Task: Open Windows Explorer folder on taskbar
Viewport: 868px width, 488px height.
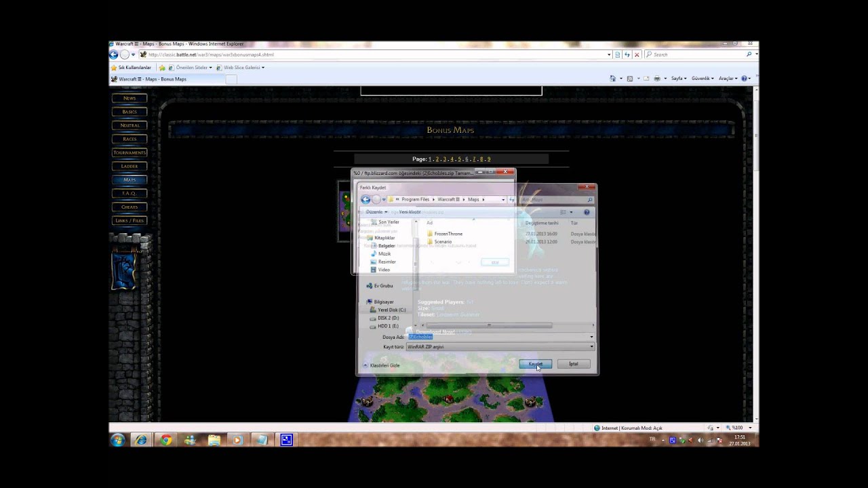Action: [214, 440]
